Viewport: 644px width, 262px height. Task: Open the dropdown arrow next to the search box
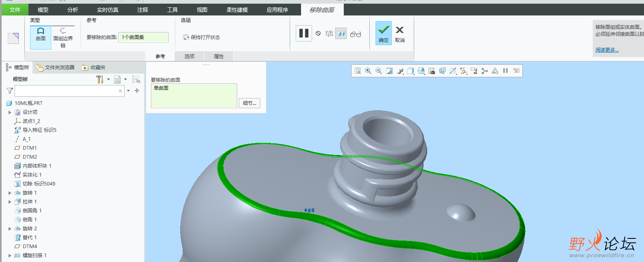129,91
